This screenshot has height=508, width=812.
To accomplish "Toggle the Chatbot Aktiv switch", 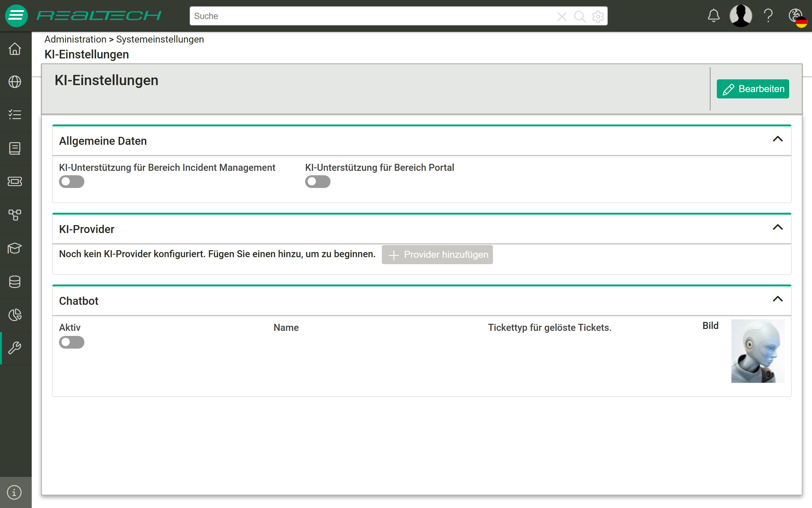I will [x=71, y=342].
